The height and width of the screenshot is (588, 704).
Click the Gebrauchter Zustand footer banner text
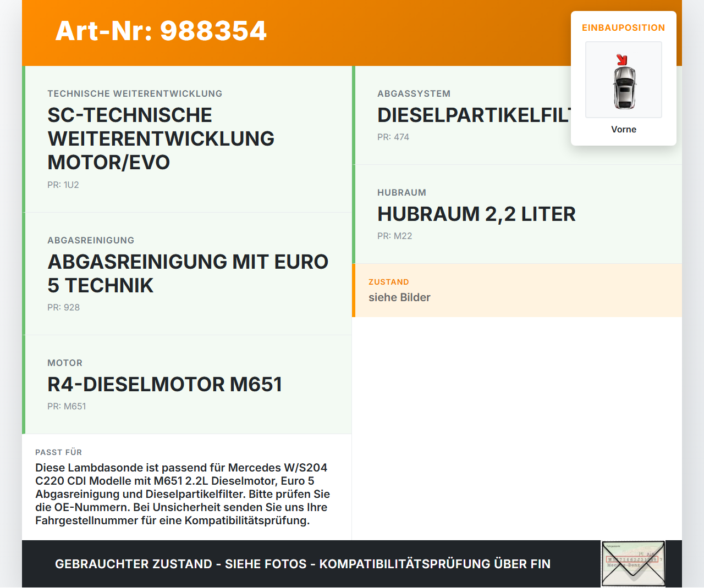pyautogui.click(x=302, y=564)
